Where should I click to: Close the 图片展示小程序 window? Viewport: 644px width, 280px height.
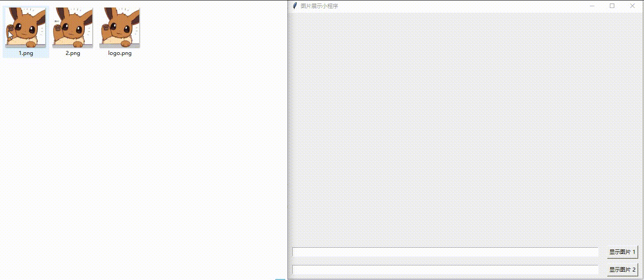[x=632, y=6]
